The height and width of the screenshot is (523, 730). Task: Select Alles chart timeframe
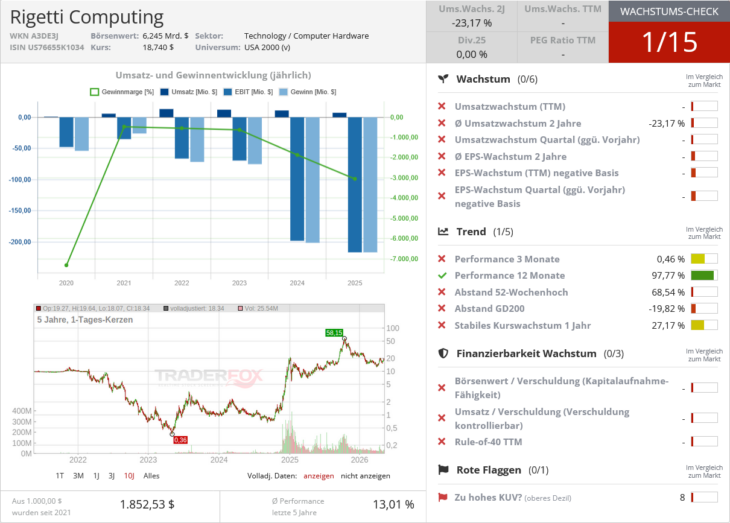coord(151,475)
